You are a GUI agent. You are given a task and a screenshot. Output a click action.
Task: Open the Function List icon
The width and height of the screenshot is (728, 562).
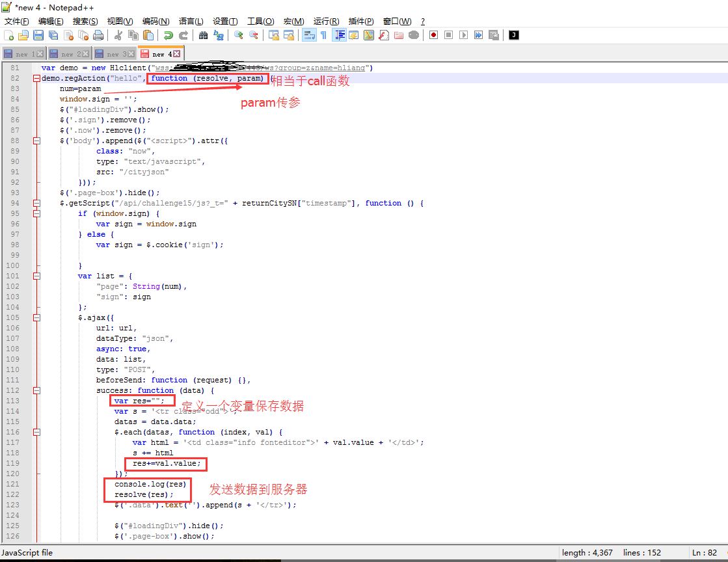tap(384, 35)
